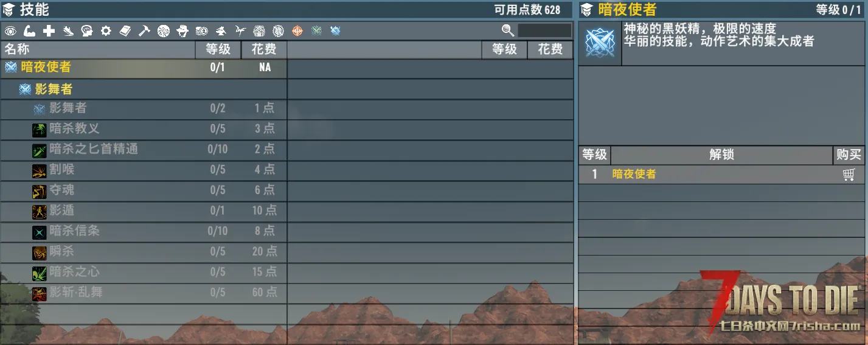Click the plus cross fortitude icon

[x=49, y=30]
